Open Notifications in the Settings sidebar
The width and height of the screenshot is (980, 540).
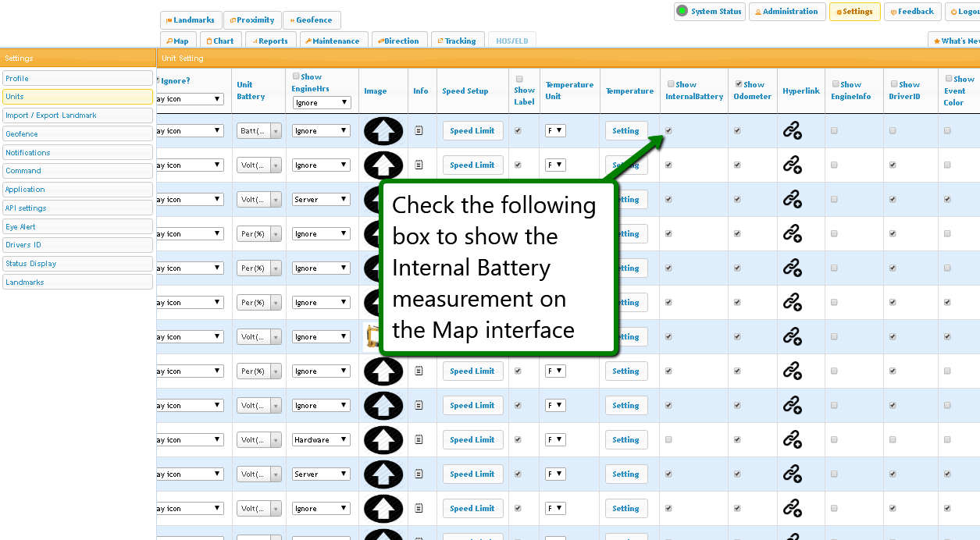[x=77, y=153]
